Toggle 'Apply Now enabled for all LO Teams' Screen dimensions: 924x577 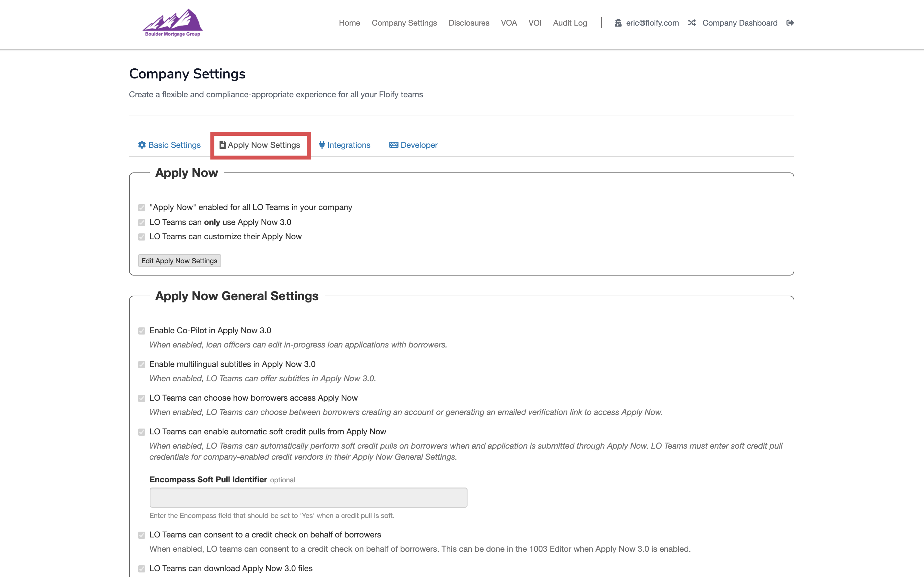(x=142, y=207)
